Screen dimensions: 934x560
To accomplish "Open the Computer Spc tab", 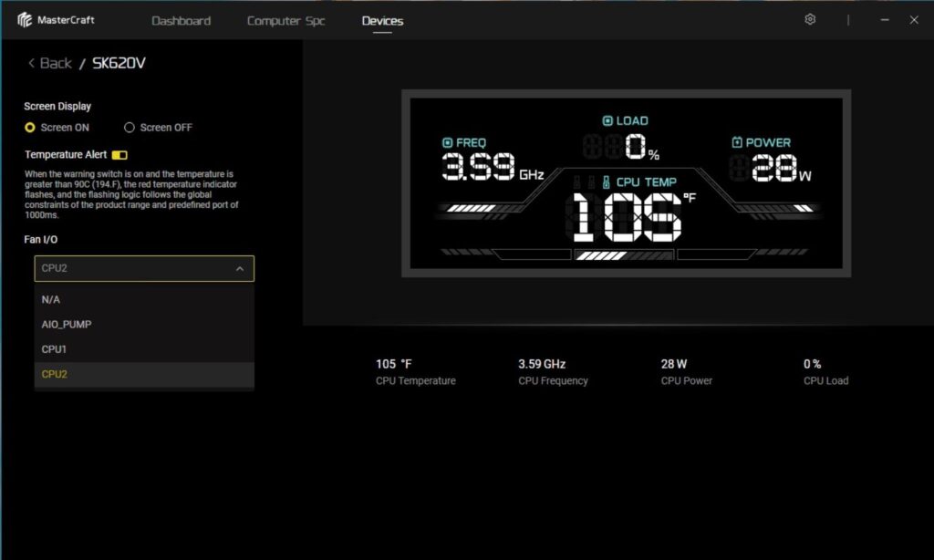I will click(285, 21).
